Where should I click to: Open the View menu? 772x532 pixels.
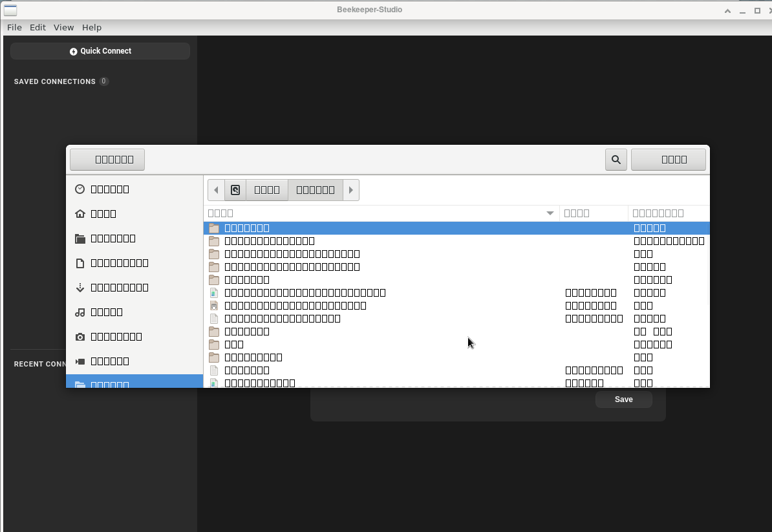click(63, 27)
